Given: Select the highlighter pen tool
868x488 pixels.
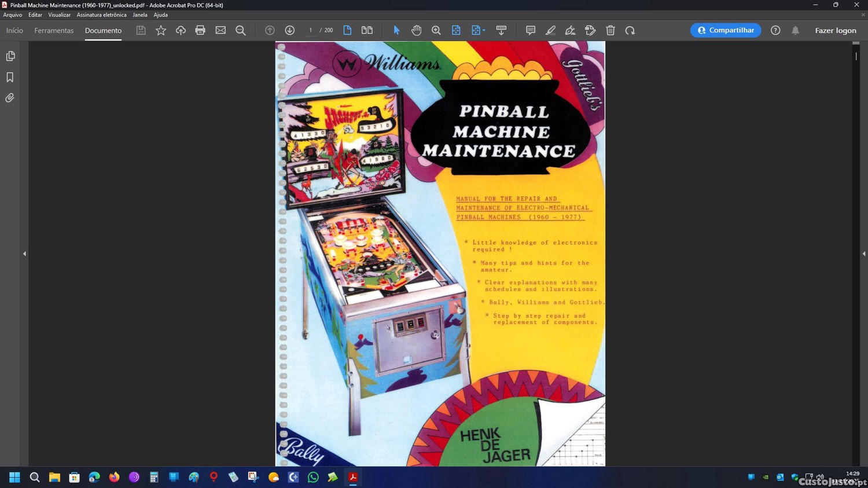Looking at the screenshot, I should 550,31.
